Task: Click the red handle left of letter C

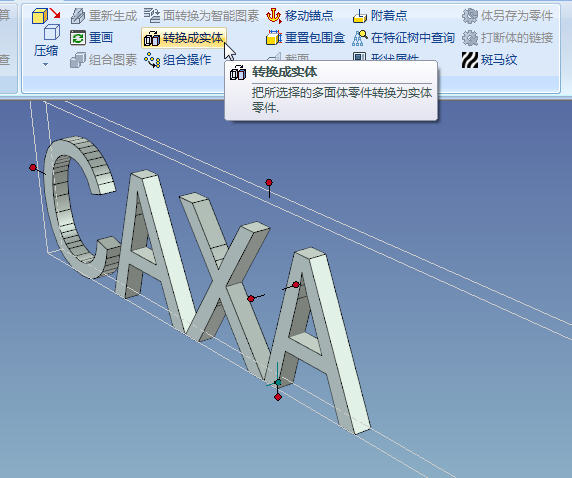Action: point(33,167)
